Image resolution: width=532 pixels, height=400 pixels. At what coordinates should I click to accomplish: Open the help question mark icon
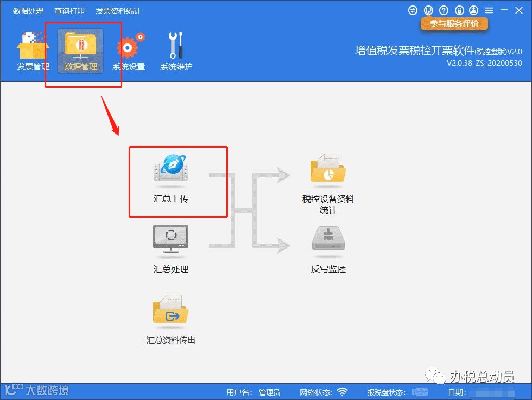click(444, 10)
